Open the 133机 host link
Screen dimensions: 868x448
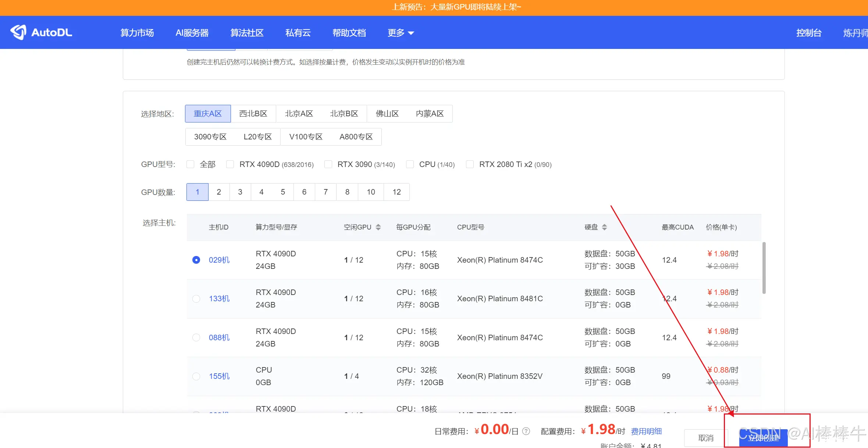pyautogui.click(x=219, y=299)
